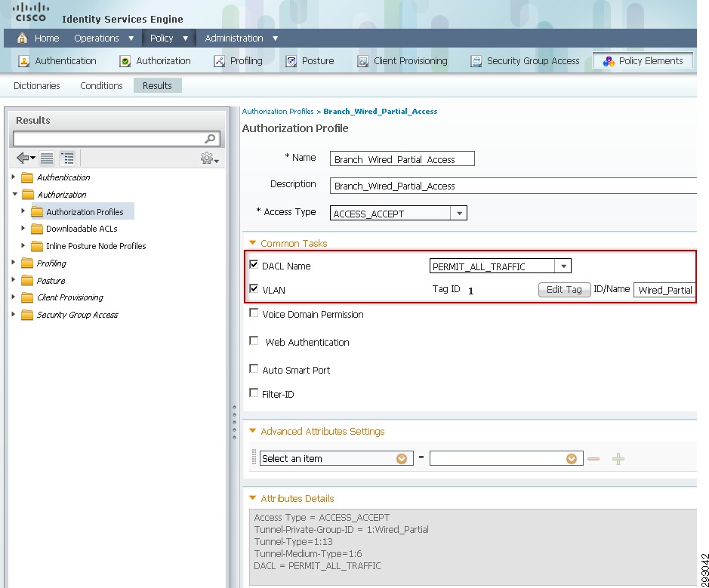Collapse the Advanced Attributes Settings section
This screenshot has height=588, width=709.
pos(252,431)
